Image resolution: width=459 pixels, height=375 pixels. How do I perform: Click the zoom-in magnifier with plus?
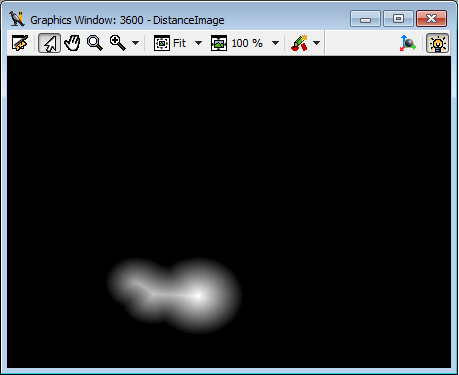[x=118, y=43]
